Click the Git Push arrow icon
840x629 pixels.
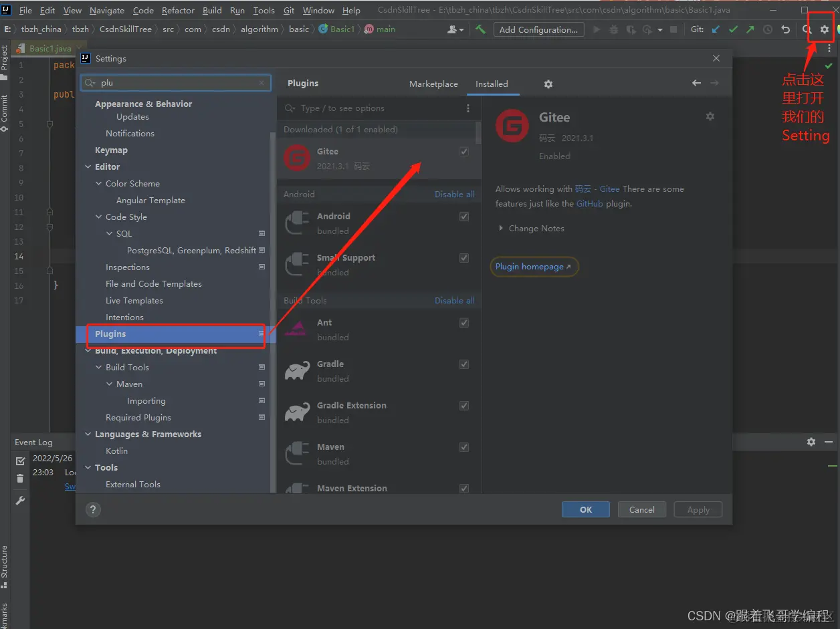pos(750,29)
